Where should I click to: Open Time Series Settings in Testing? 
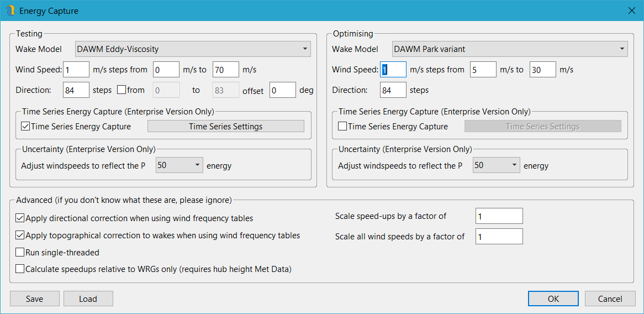[225, 127]
